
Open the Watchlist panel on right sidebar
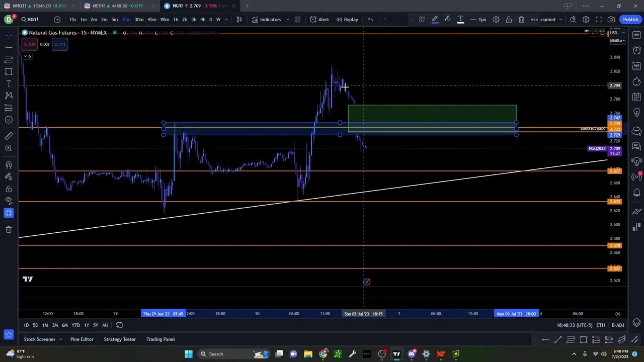(x=636, y=35)
